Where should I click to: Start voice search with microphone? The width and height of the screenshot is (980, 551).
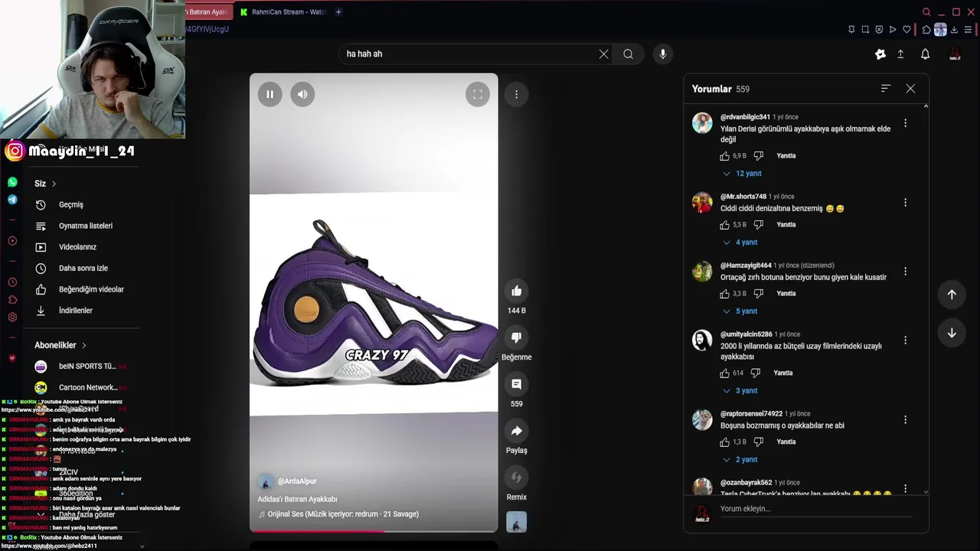[x=663, y=54]
